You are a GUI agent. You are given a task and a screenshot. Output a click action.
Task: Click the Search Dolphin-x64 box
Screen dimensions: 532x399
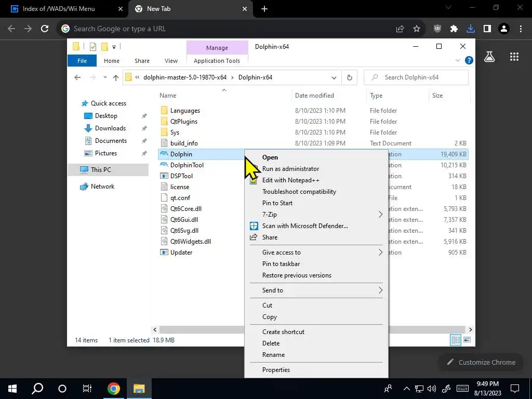pyautogui.click(x=416, y=77)
